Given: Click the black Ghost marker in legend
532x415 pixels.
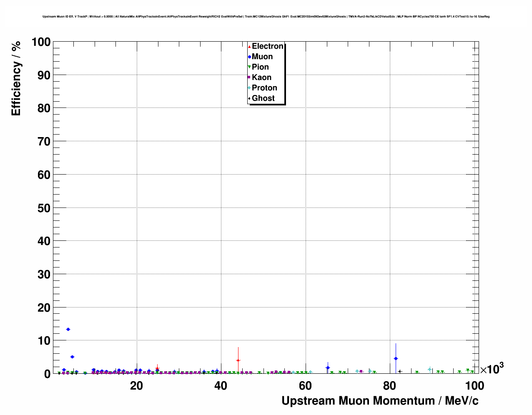Looking at the screenshot, I should coord(249,98).
